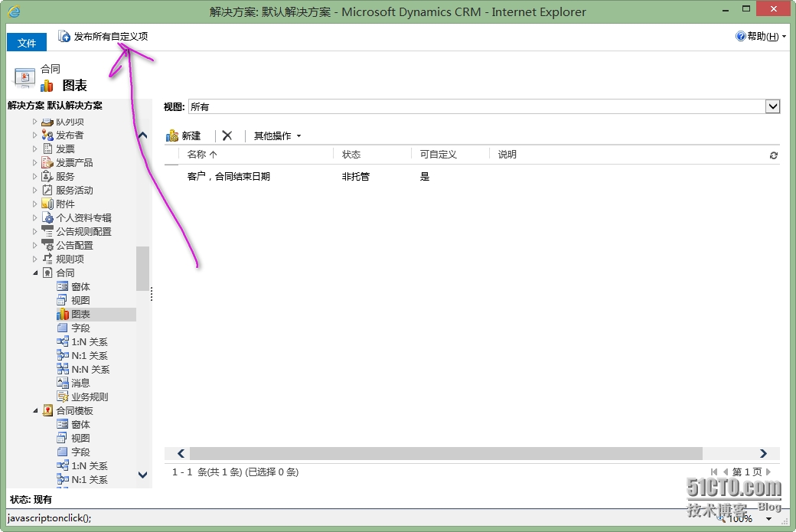Open 1:N 关系 under 合同
This screenshot has width=796, height=532.
(82, 341)
